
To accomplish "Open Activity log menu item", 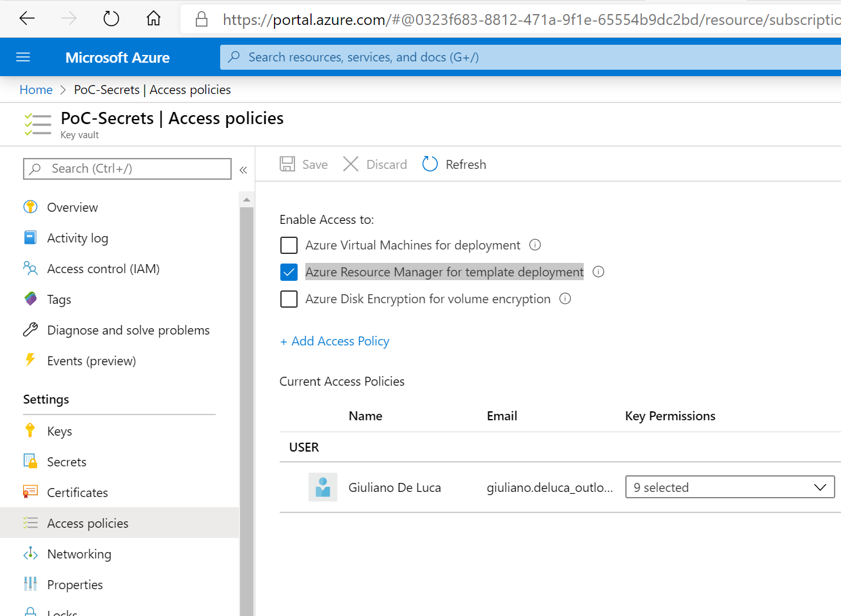I will [77, 238].
